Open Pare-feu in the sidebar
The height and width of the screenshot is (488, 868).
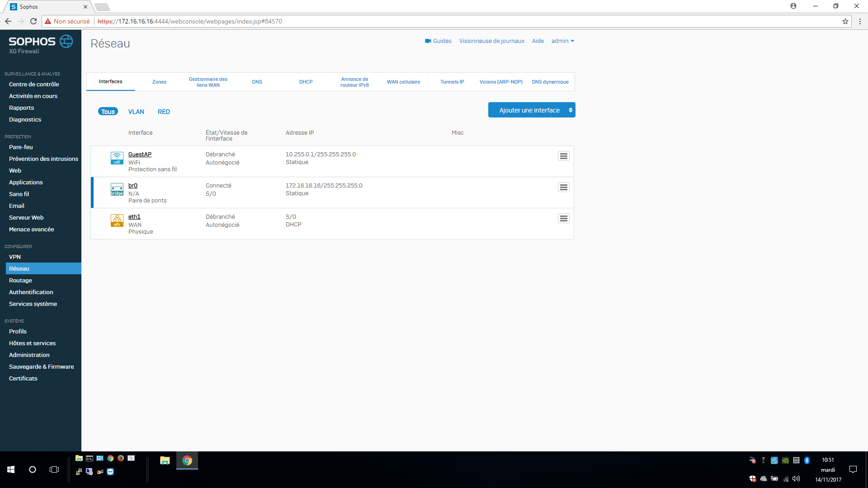(x=21, y=147)
